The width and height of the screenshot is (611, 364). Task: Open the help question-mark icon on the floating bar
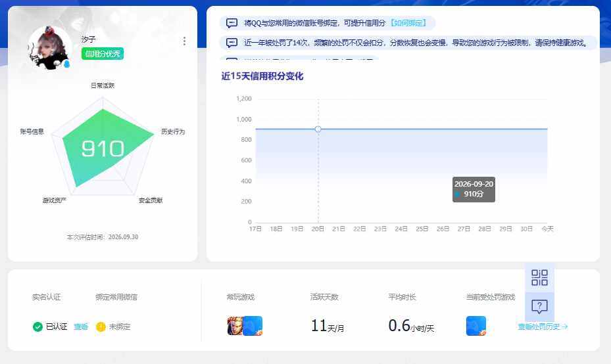coord(539,307)
